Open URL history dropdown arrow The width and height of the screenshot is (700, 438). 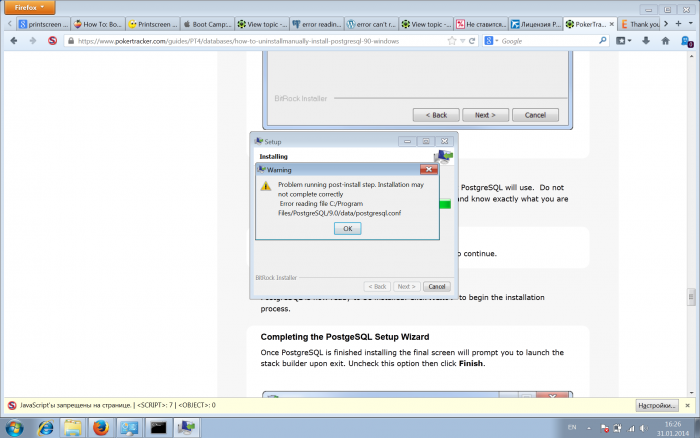point(462,41)
